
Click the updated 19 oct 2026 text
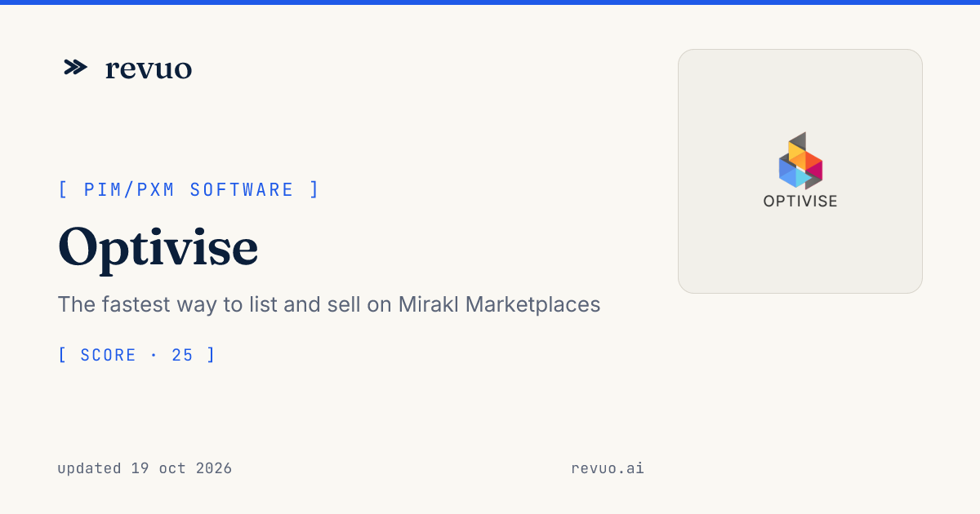pos(145,468)
